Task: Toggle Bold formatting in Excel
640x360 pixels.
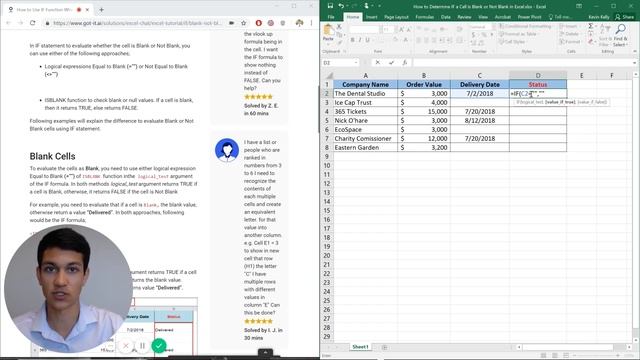Action: tap(352, 40)
